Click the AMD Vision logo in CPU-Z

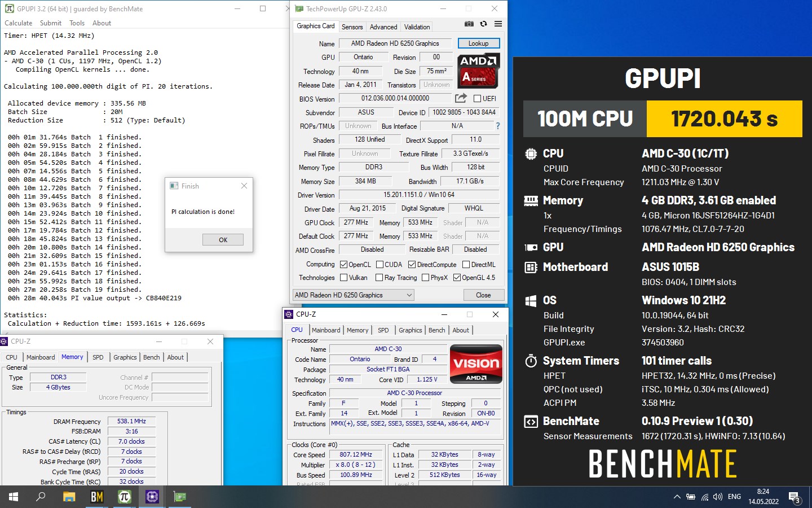point(476,364)
